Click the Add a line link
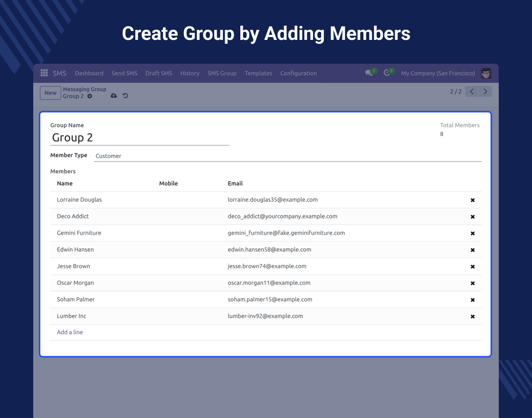The image size is (532, 418). click(x=70, y=332)
